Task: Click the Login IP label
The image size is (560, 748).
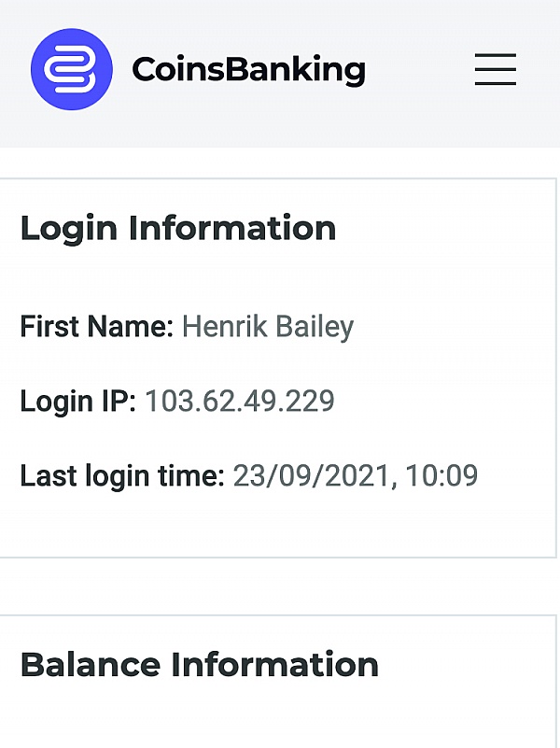Action: (78, 402)
